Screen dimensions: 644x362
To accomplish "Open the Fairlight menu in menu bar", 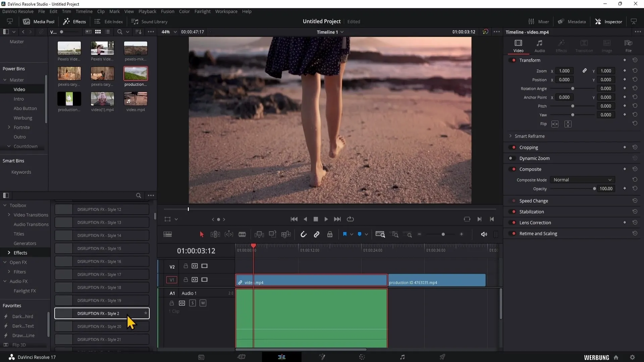I will click(x=203, y=11).
